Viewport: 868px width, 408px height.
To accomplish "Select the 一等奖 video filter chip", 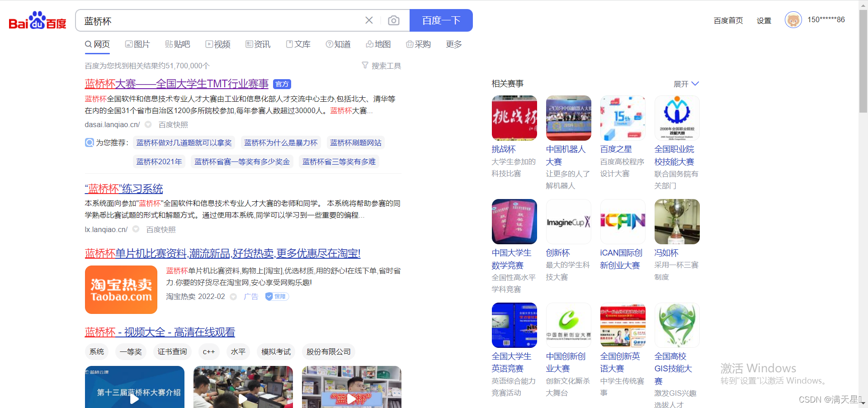I will [131, 352].
